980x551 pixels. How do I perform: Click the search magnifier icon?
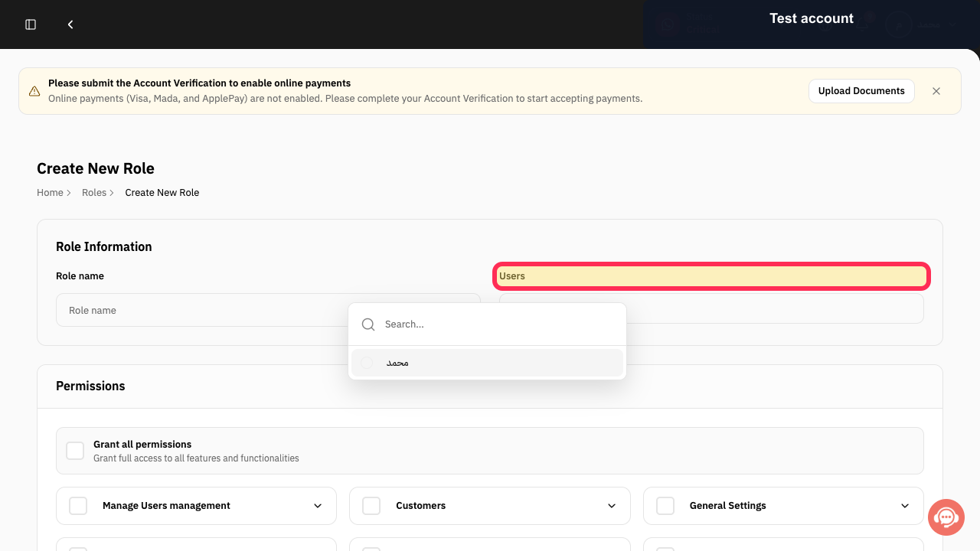coord(368,324)
